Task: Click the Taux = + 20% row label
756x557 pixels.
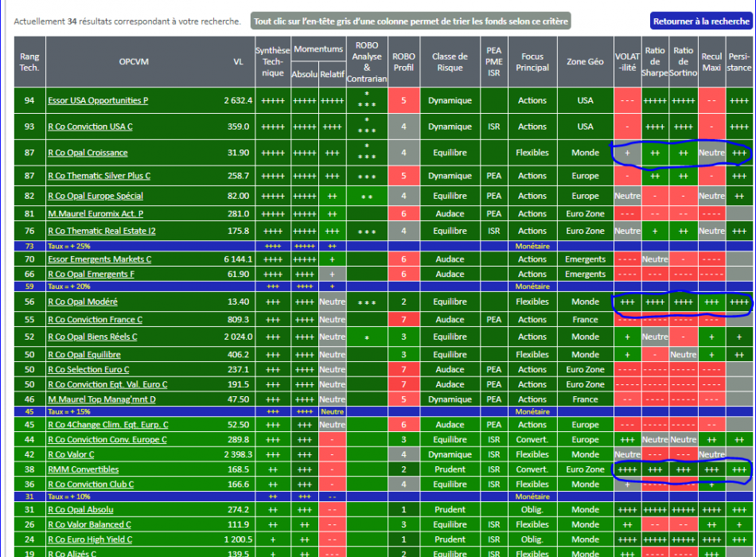Action: click(x=69, y=286)
